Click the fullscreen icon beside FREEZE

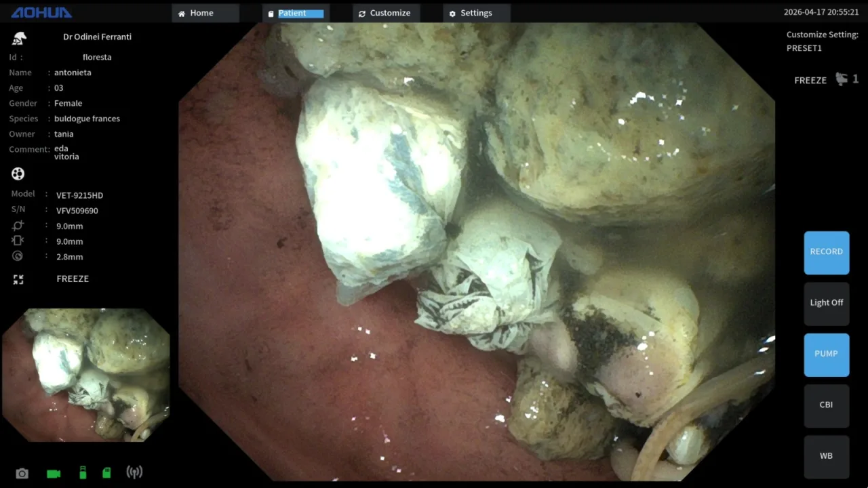tap(18, 279)
